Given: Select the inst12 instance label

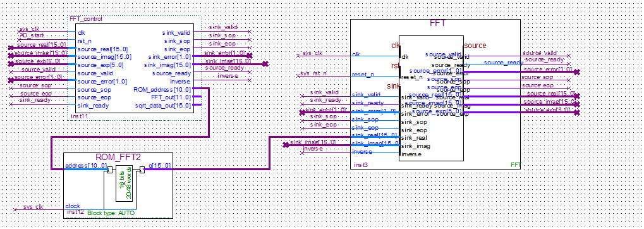Looking at the screenshot, I should tap(75, 212).
